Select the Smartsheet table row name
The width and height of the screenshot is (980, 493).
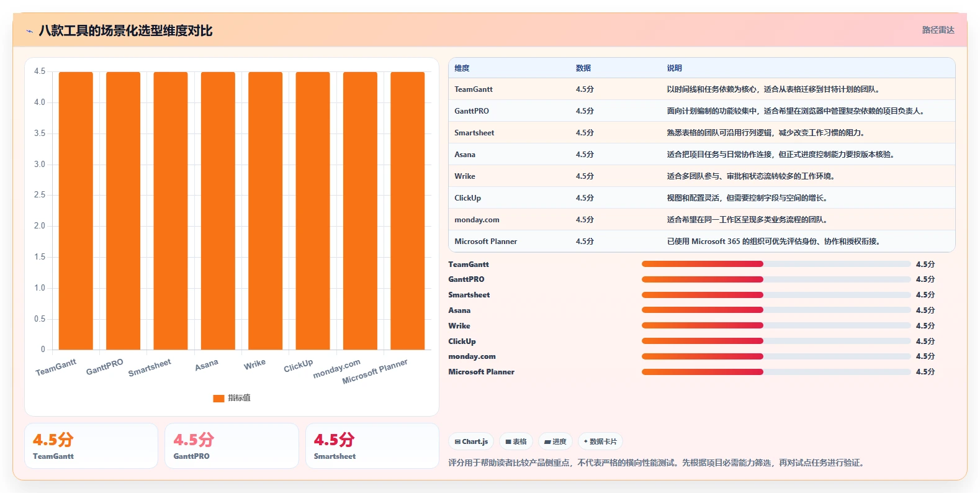pos(474,133)
